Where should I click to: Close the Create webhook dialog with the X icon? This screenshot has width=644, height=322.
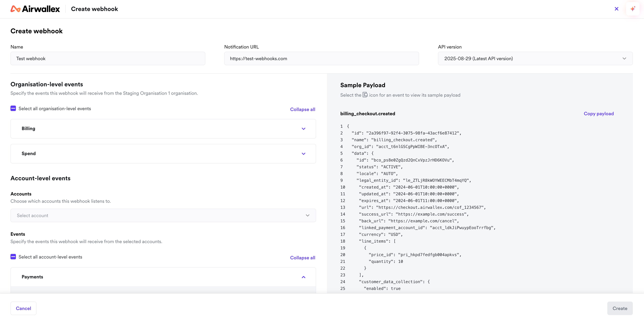pyautogui.click(x=616, y=9)
